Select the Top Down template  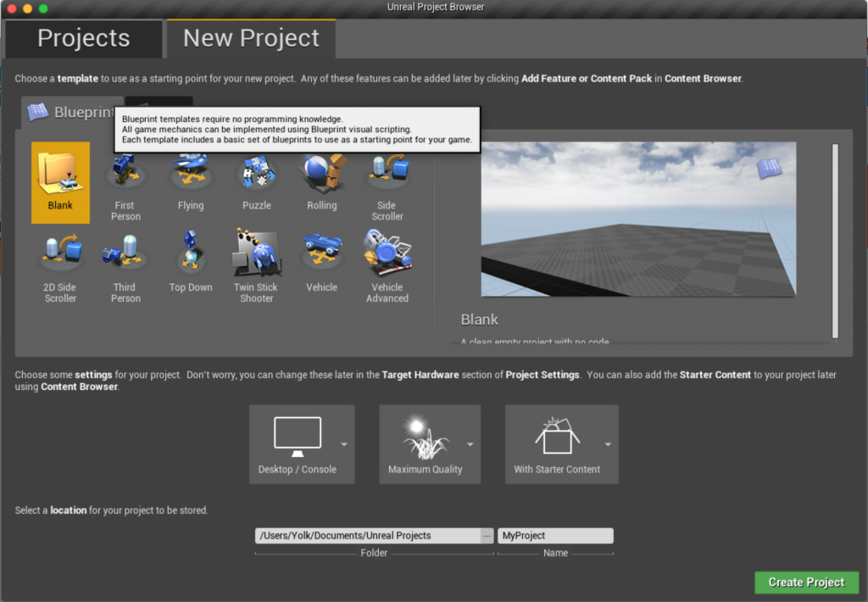(x=191, y=261)
